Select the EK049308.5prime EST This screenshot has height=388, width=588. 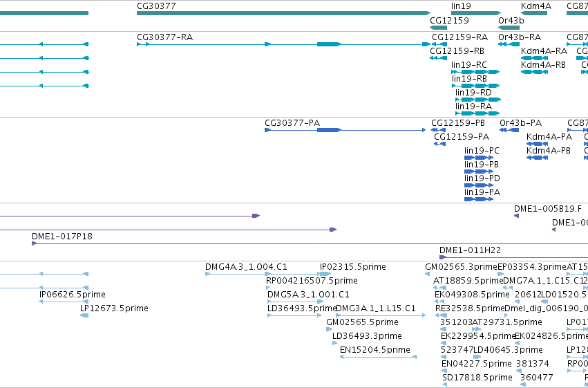439,302
